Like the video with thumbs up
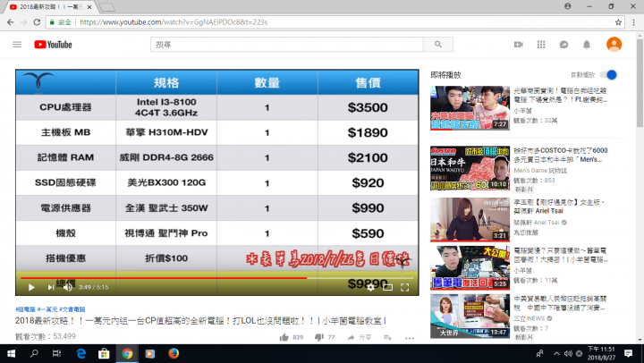 click(x=284, y=337)
